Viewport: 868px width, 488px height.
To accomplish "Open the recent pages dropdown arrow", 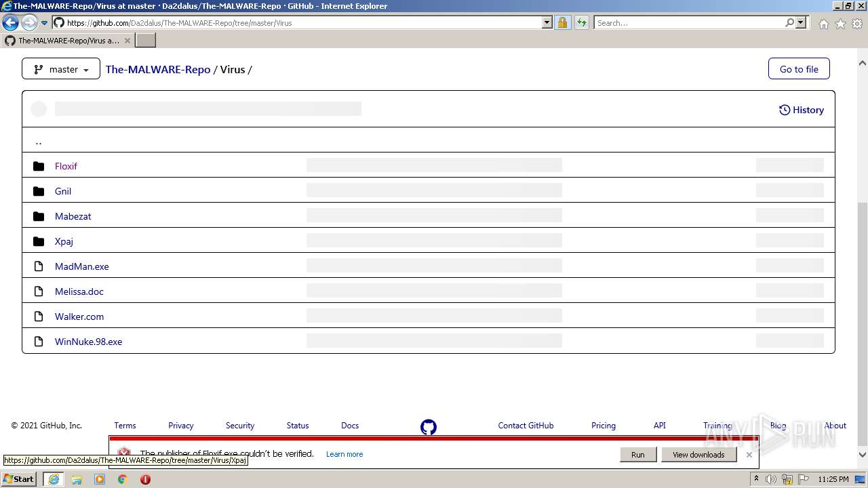I will coord(44,23).
